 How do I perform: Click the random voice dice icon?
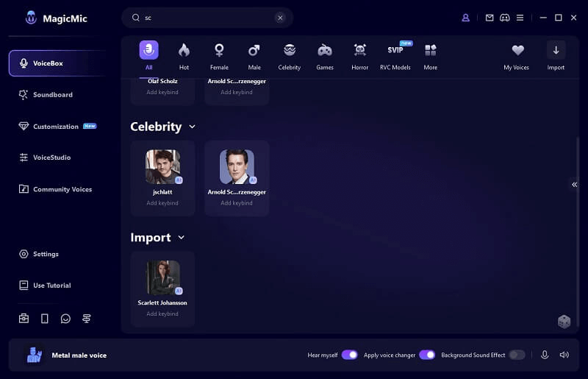pyautogui.click(x=564, y=322)
